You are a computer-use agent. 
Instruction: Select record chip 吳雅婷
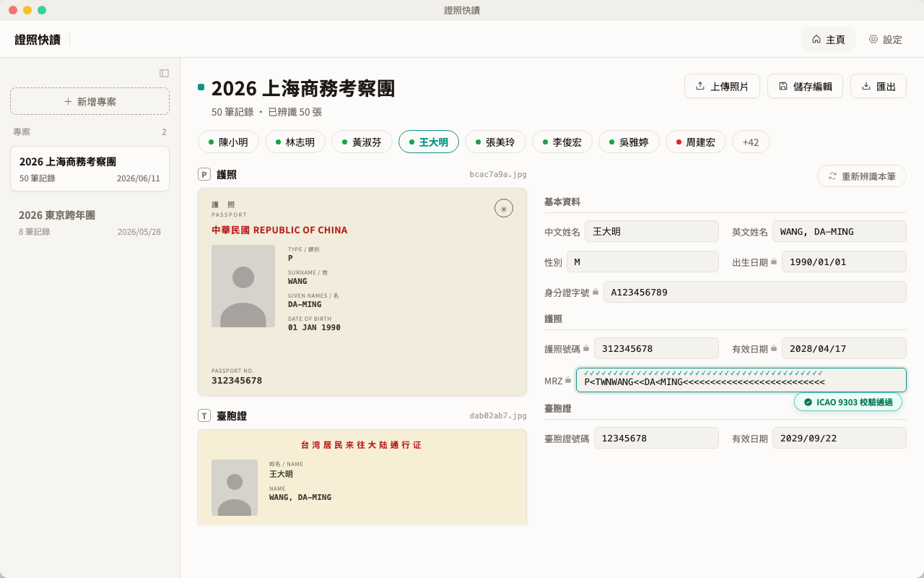[x=629, y=142]
